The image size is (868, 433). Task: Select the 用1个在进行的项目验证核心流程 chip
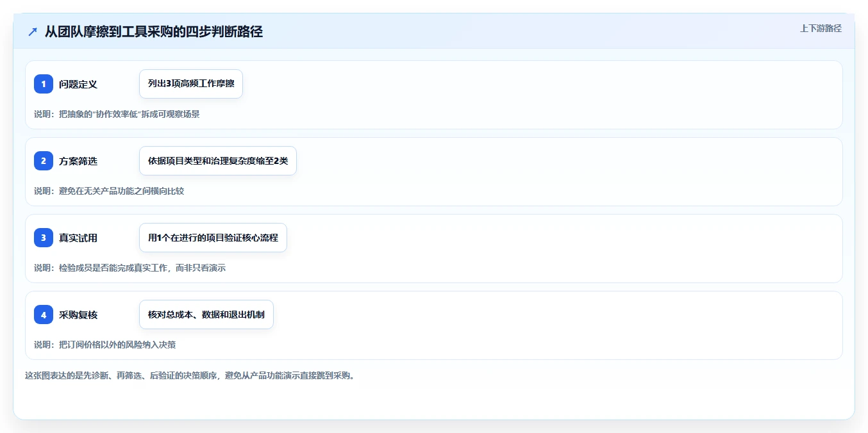213,238
